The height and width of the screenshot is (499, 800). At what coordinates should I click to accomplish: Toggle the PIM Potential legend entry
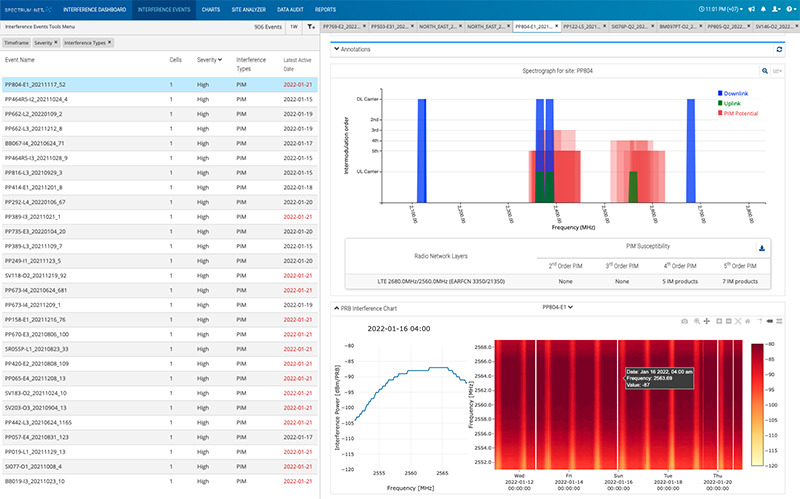(x=738, y=113)
